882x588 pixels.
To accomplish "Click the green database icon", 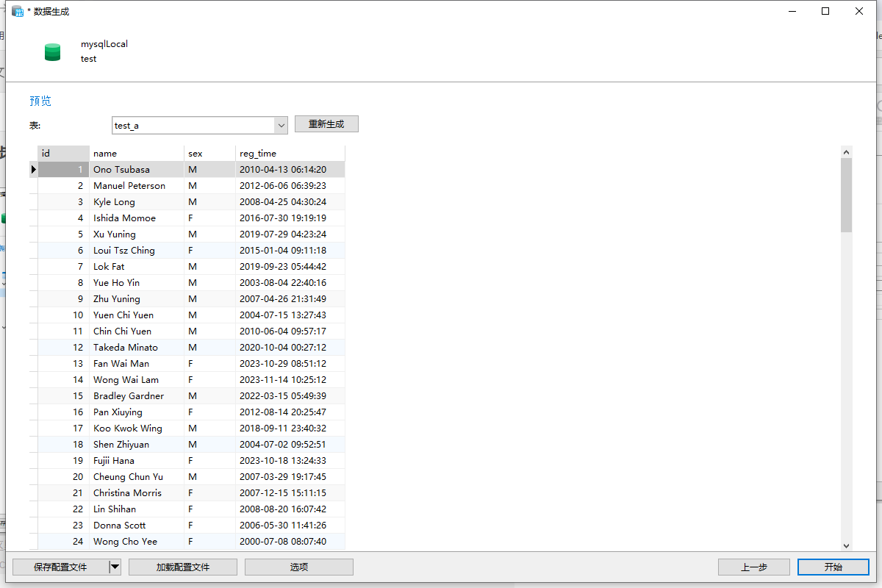I will coord(52,51).
